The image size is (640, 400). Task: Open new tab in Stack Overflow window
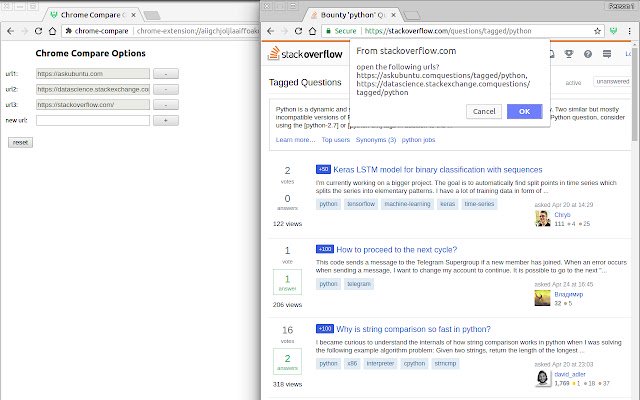(412, 16)
